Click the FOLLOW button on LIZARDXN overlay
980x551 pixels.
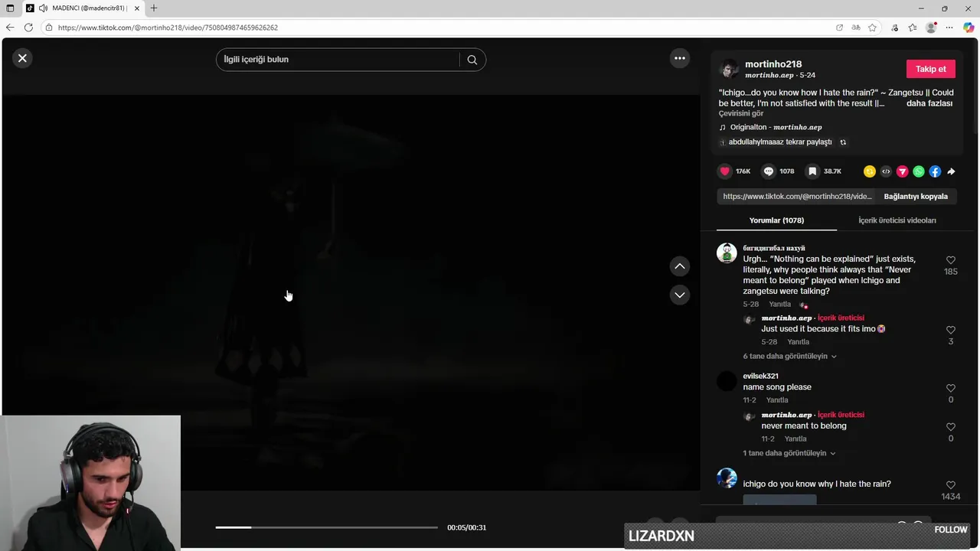tap(950, 530)
